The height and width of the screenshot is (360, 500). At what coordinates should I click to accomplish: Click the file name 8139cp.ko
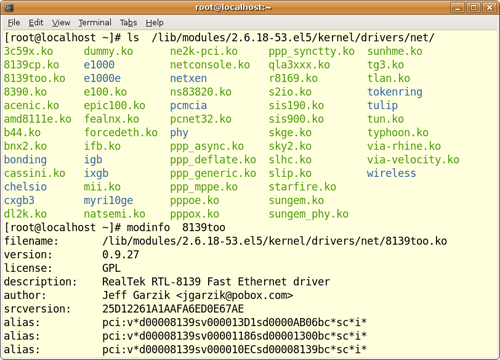(x=31, y=65)
